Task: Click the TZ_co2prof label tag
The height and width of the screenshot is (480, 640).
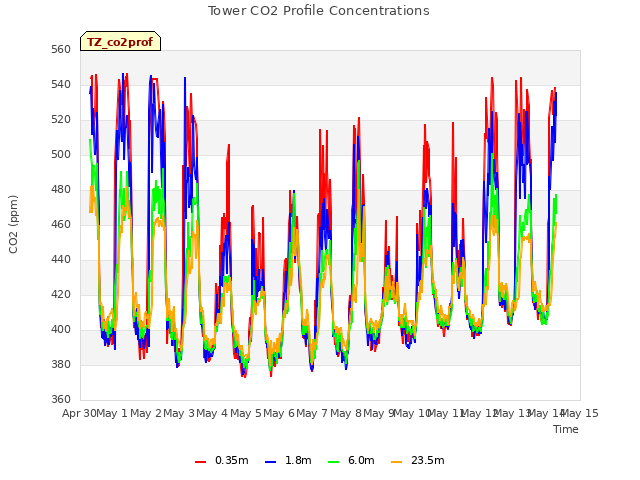Action: (x=120, y=41)
